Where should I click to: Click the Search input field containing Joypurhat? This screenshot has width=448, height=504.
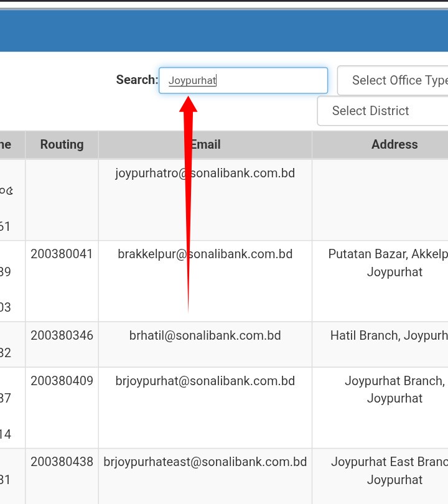coord(243,80)
